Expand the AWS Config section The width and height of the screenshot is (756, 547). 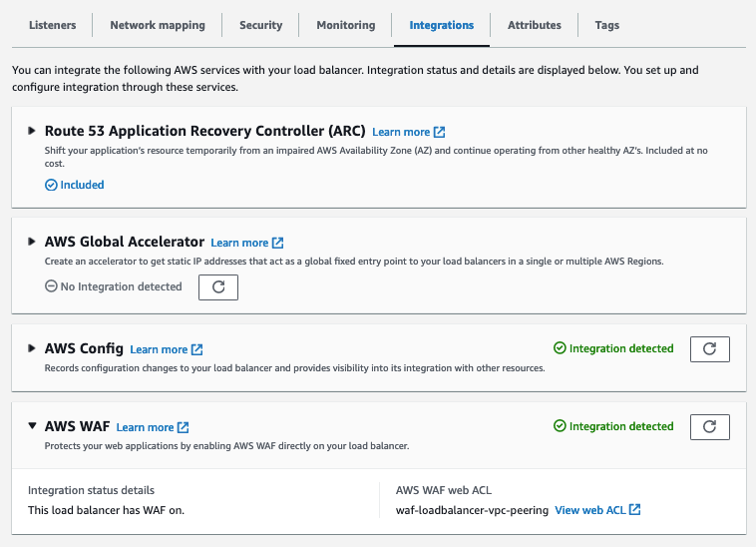32,348
